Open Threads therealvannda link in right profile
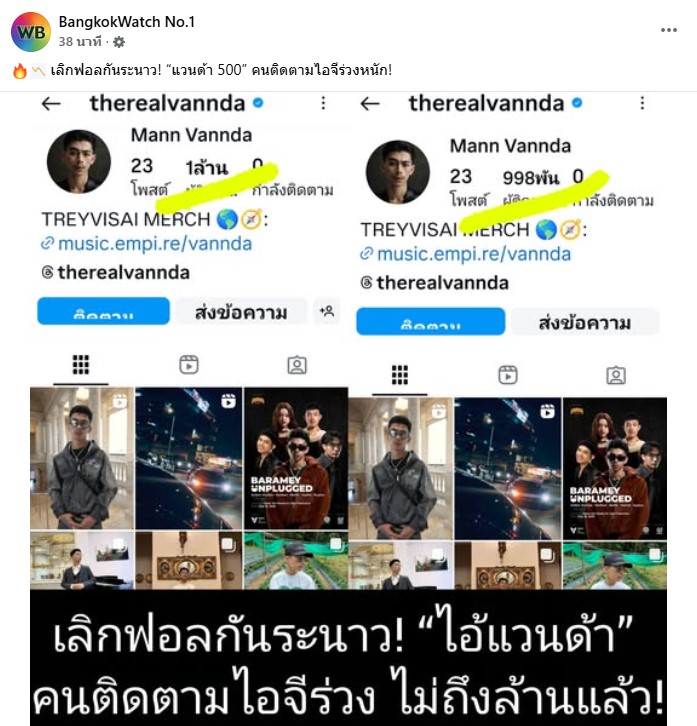This screenshot has width=697, height=726. click(442, 283)
